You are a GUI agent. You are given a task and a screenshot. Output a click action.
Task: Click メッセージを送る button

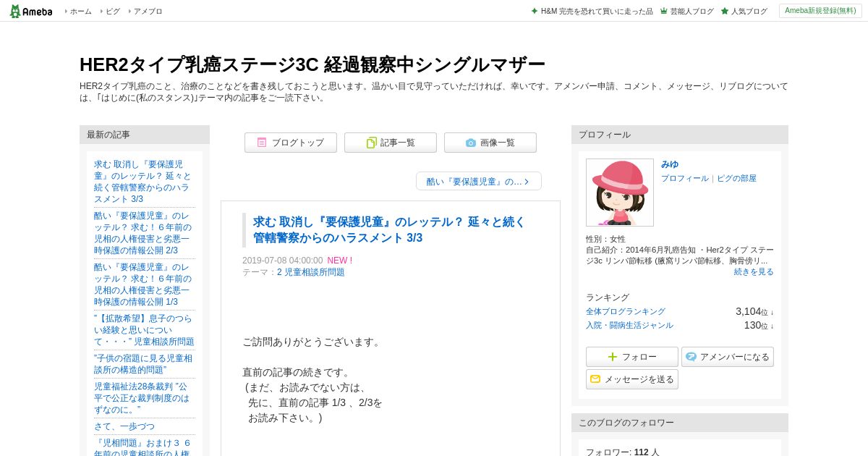click(x=632, y=379)
